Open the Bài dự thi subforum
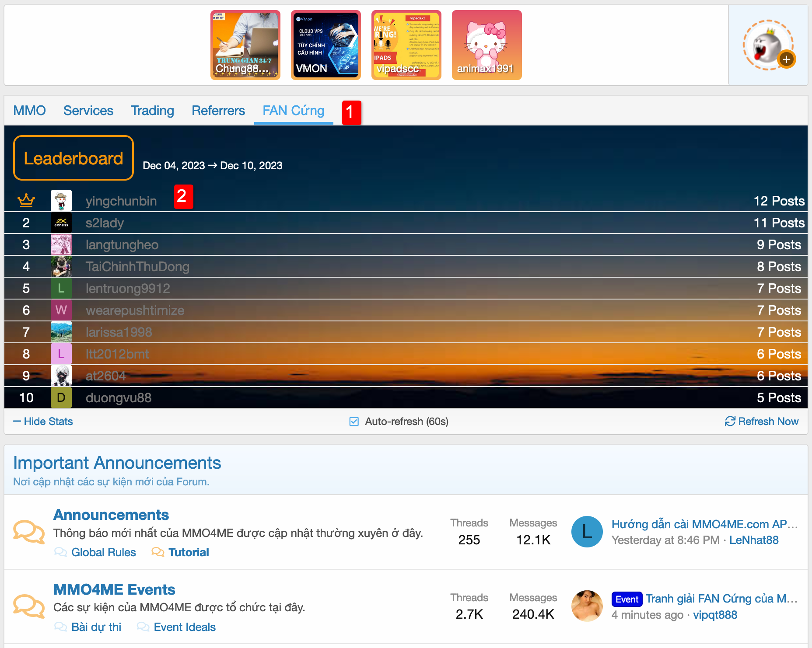 (x=96, y=627)
